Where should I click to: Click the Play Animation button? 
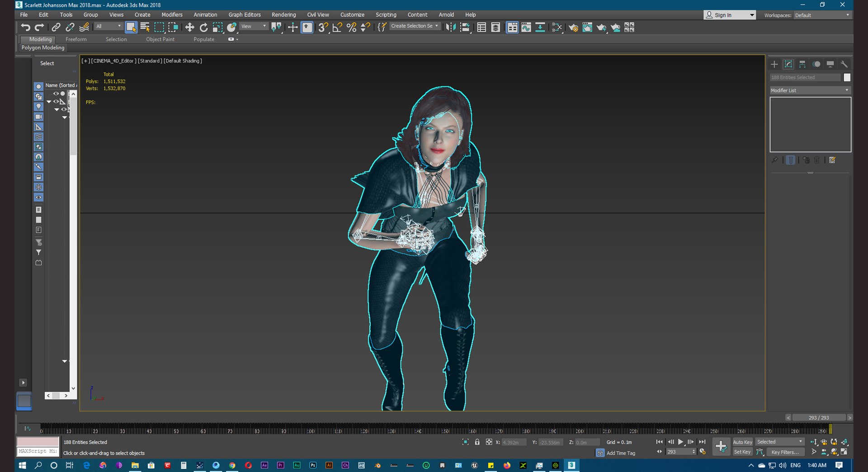tap(680, 442)
